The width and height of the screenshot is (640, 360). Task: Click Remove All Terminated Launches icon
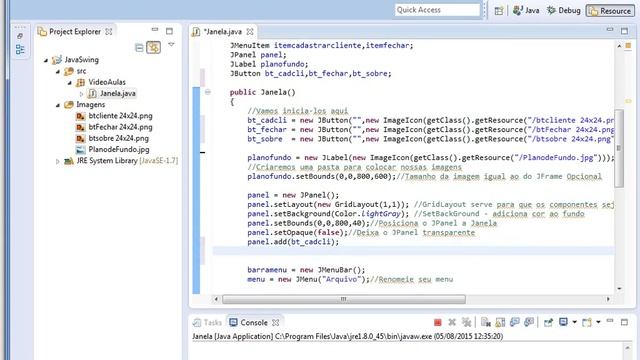[x=466, y=322]
